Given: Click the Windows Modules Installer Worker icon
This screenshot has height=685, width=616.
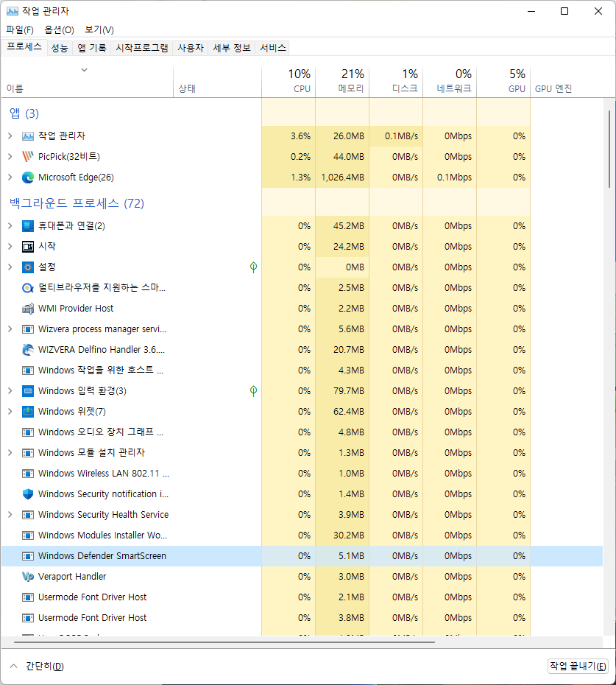Looking at the screenshot, I should (x=27, y=535).
